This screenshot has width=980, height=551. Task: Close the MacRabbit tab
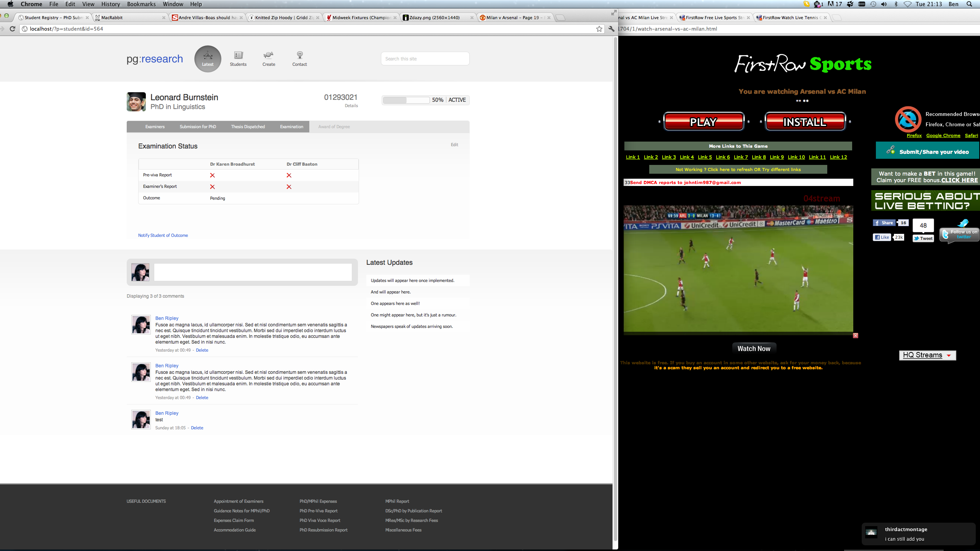click(164, 18)
